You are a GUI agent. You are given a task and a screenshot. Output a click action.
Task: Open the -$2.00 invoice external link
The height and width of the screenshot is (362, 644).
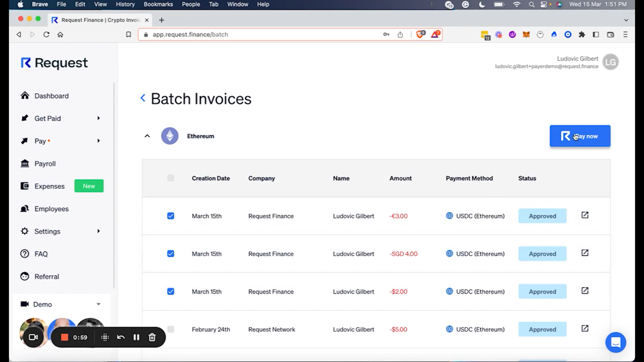click(x=585, y=291)
